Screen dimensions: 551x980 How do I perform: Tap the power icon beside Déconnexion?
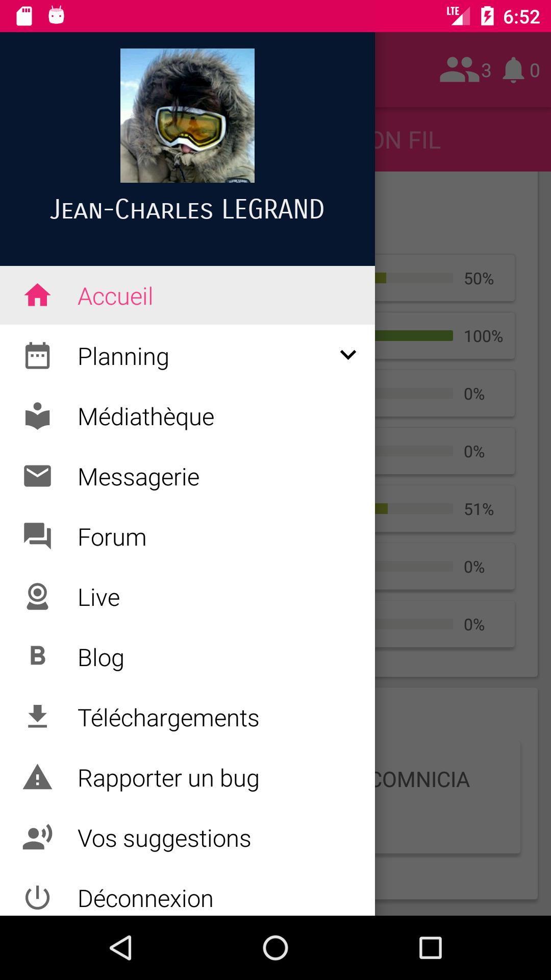38,898
